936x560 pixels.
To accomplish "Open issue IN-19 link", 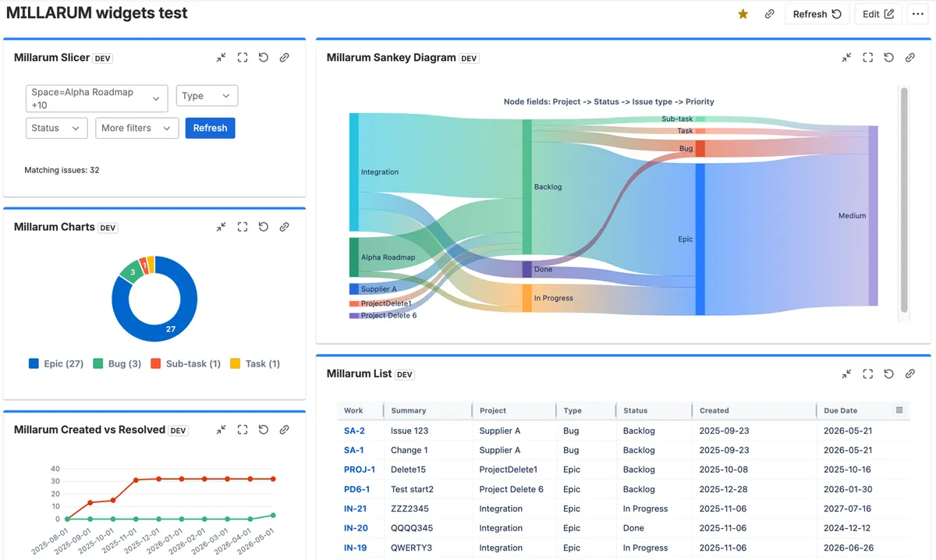I will coord(356,548).
